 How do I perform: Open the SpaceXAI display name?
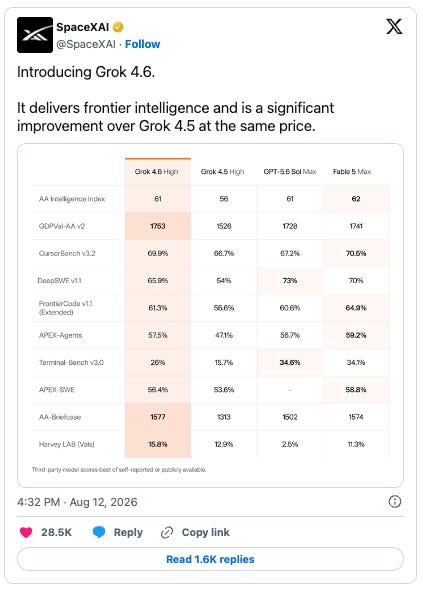(x=83, y=27)
